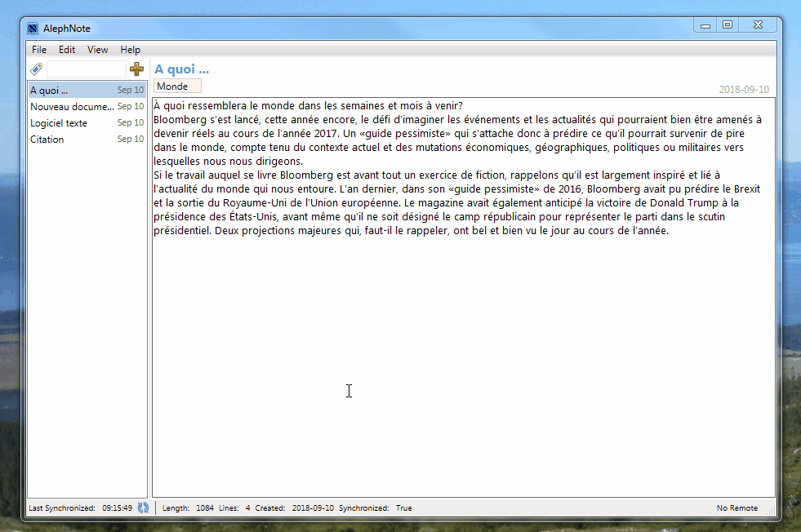The height and width of the screenshot is (532, 801).
Task: Click the 'Monde' tag
Action: coord(177,86)
